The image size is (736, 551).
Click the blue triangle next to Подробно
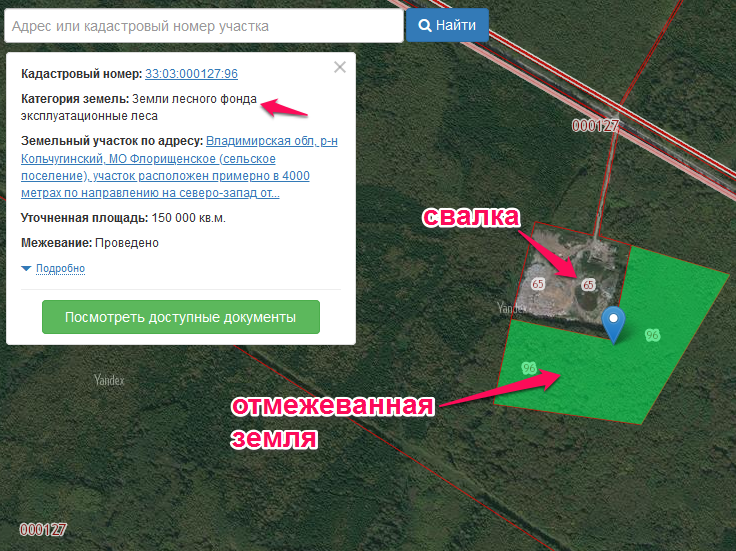point(26,268)
